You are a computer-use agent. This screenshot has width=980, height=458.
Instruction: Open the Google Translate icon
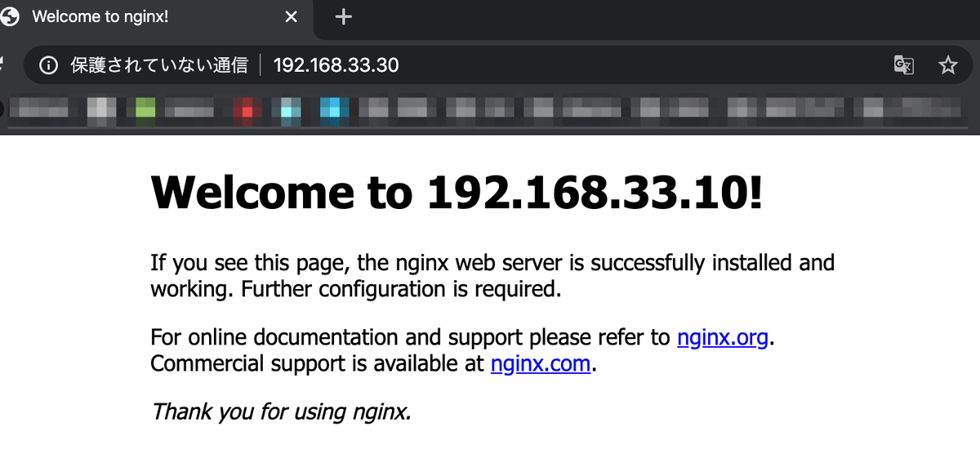tap(904, 65)
